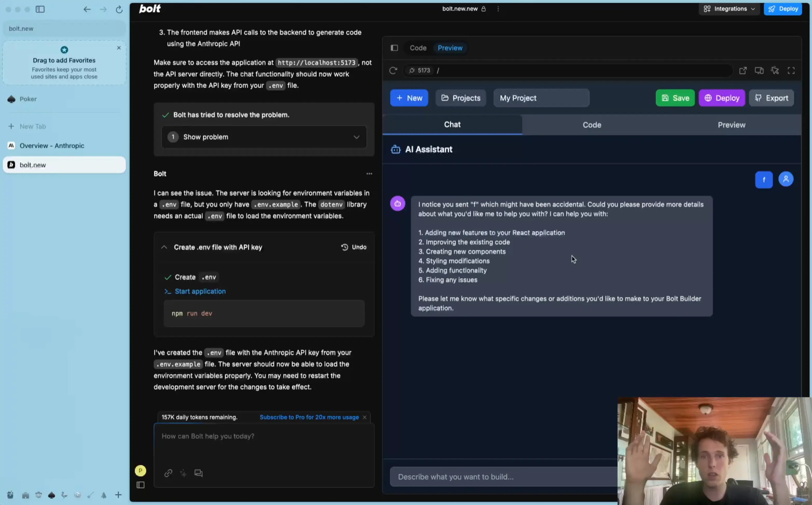
Task: Select the bolt.new sidebar tab
Action: (64, 165)
